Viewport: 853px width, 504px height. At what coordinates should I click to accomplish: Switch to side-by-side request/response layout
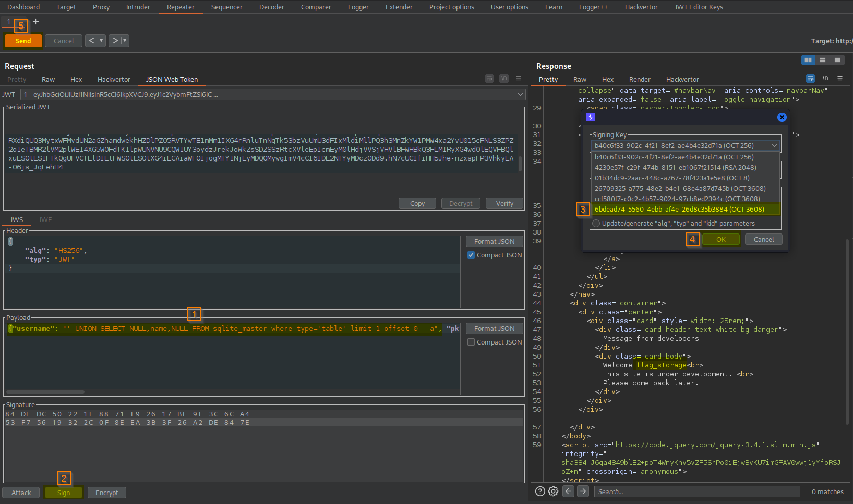808,60
